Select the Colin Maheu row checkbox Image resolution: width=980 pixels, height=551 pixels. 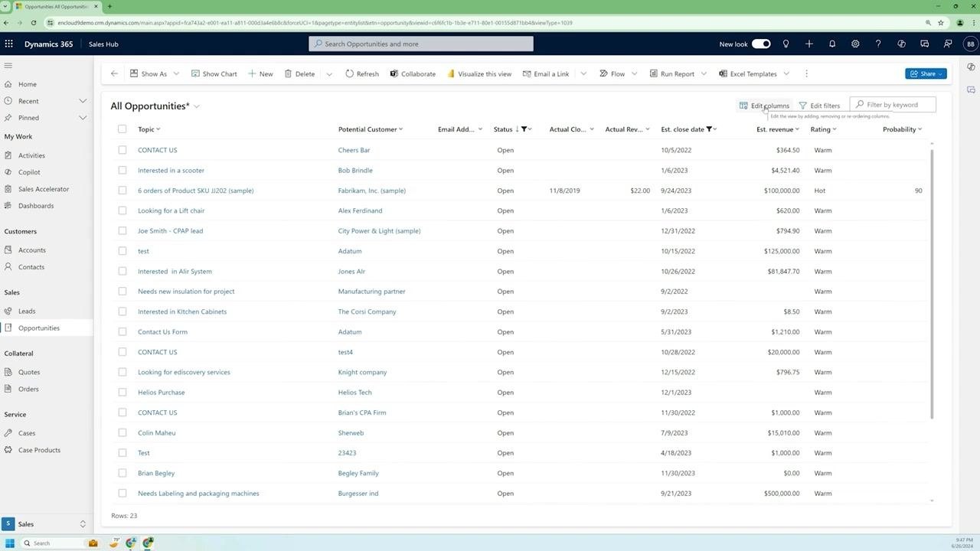click(122, 432)
